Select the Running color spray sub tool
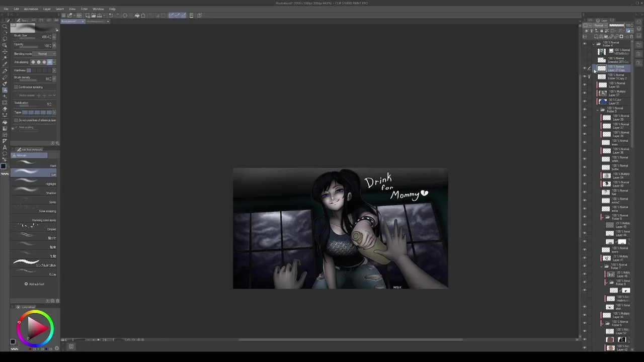Screen dimensions: 644x362 coord(34,219)
